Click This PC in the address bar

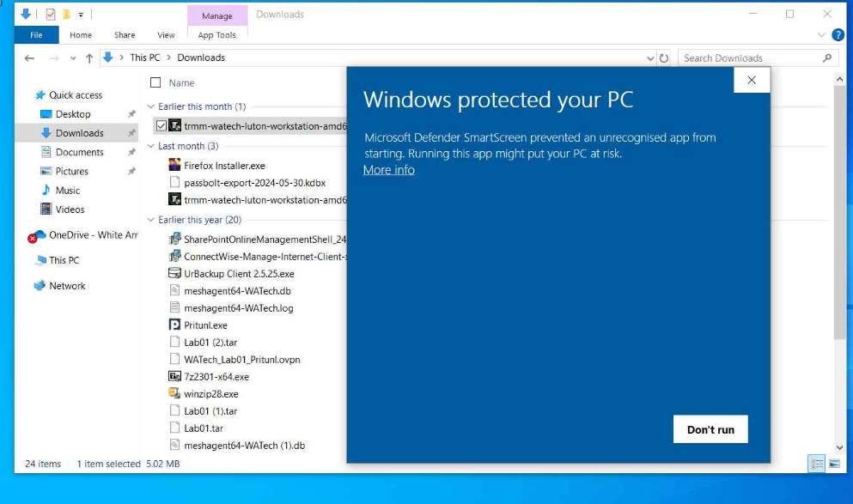coord(144,58)
